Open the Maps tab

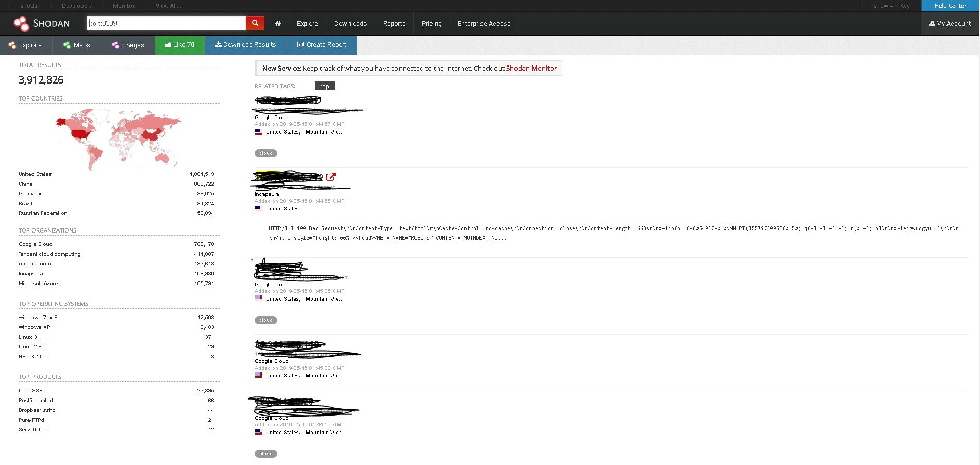point(76,45)
